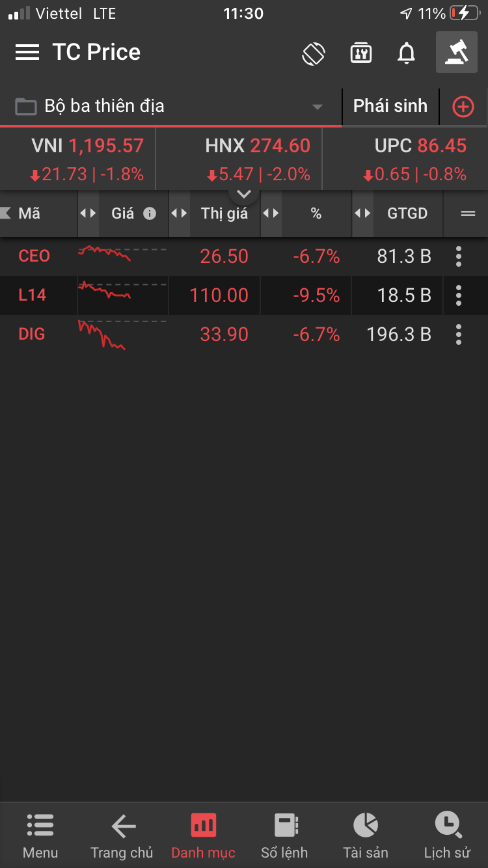Open the column layout menu icon
The image size is (488, 868).
(x=467, y=213)
